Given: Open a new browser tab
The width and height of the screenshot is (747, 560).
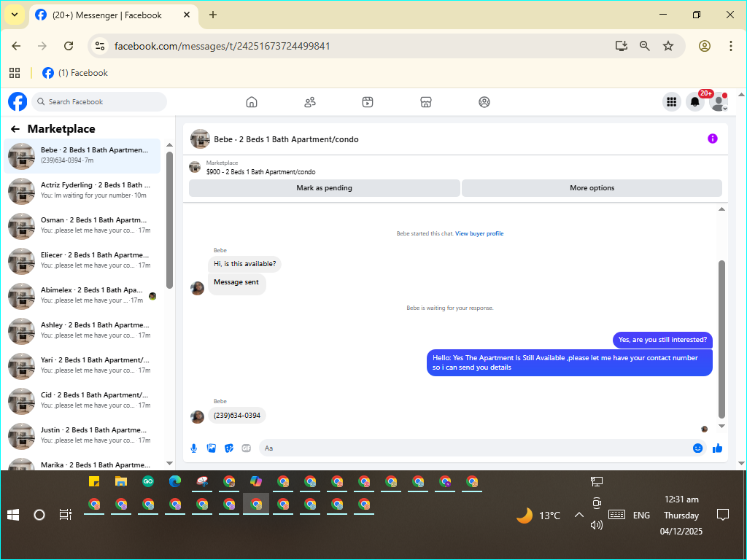Looking at the screenshot, I should pyautogui.click(x=213, y=15).
